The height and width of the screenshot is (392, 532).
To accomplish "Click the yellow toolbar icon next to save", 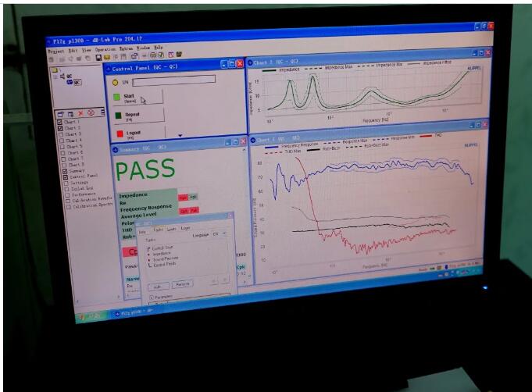I will 107,58.
